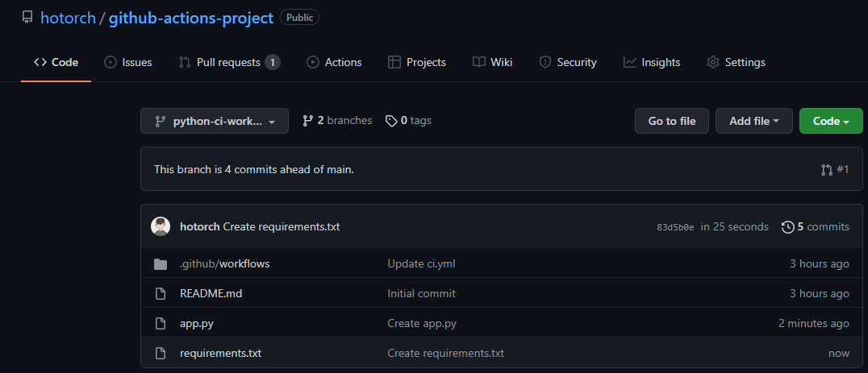The height and width of the screenshot is (373, 868).
Task: Open the app.py file
Action: 197,323
